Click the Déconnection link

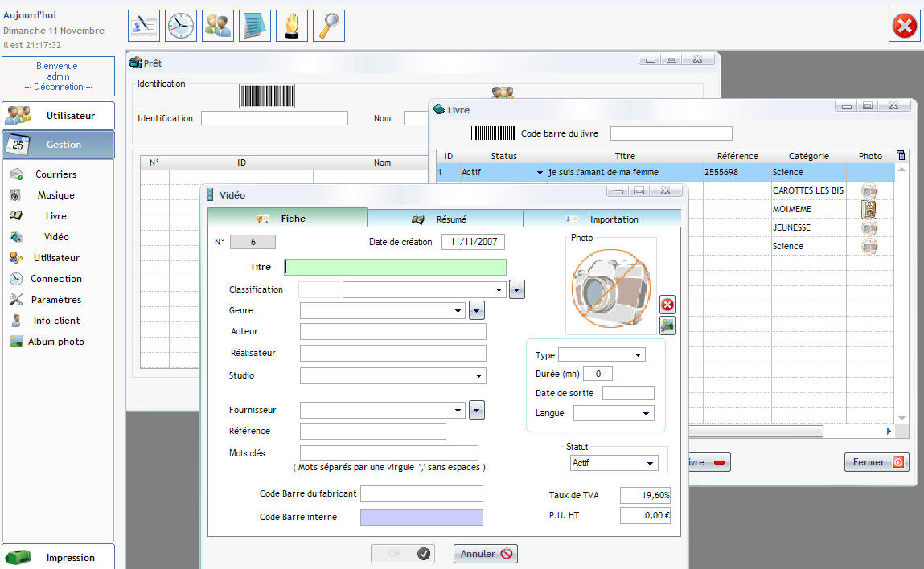(x=58, y=87)
